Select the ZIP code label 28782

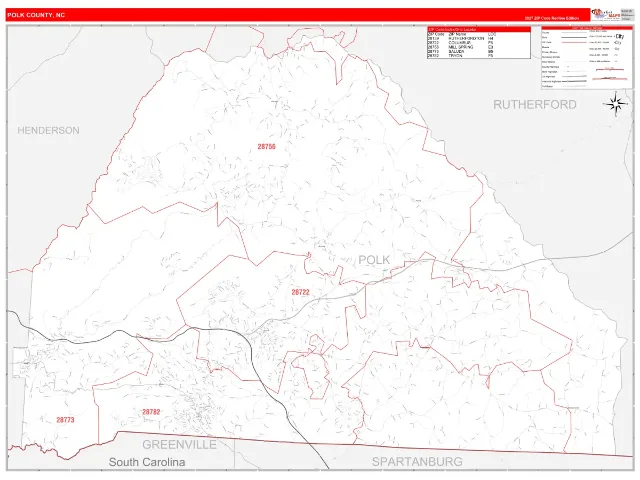click(151, 412)
